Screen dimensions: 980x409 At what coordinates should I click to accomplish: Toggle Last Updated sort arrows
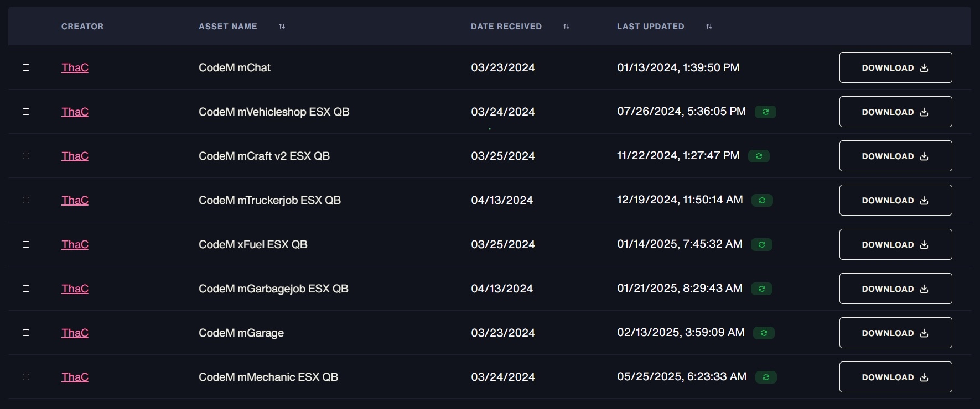pos(709,27)
